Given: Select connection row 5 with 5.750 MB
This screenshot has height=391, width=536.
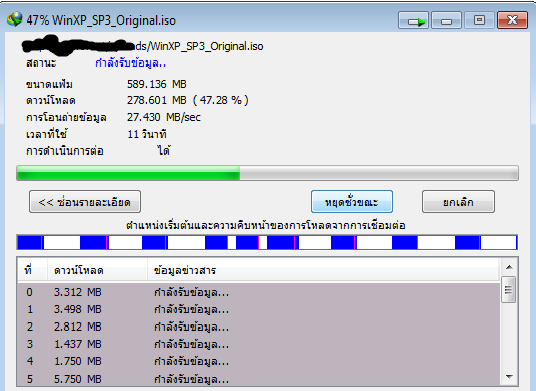Looking at the screenshot, I should [259, 379].
